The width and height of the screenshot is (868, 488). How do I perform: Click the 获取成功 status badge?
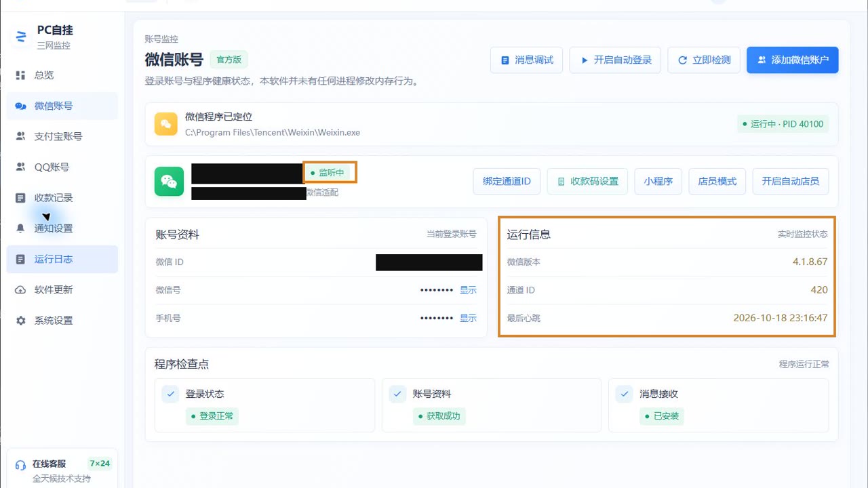click(x=439, y=416)
